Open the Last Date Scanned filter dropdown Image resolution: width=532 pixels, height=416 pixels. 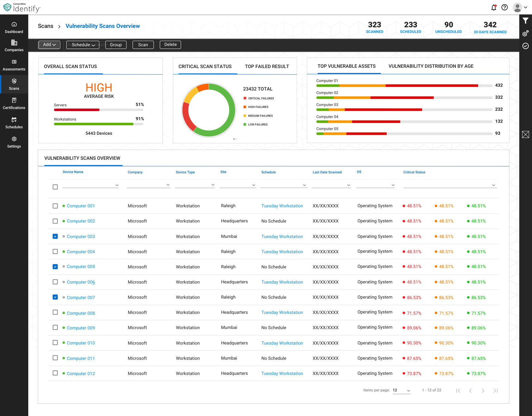[331, 185]
